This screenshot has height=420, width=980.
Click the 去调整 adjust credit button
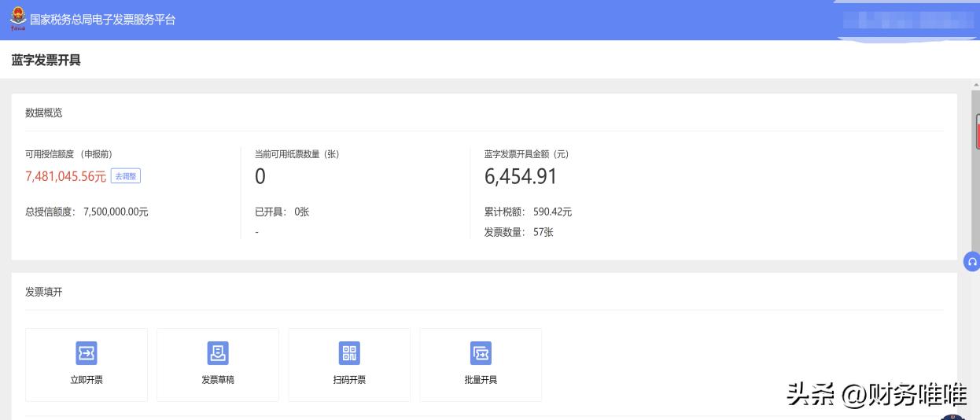point(126,176)
